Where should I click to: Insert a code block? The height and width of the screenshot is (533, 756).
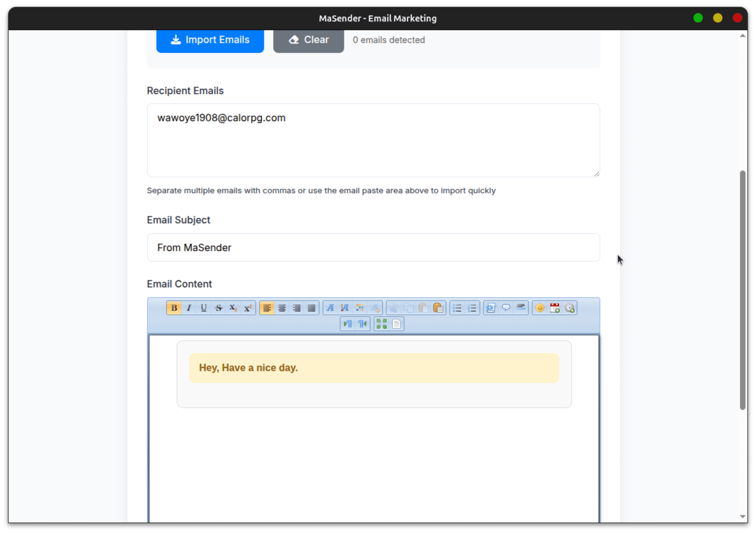pos(491,308)
